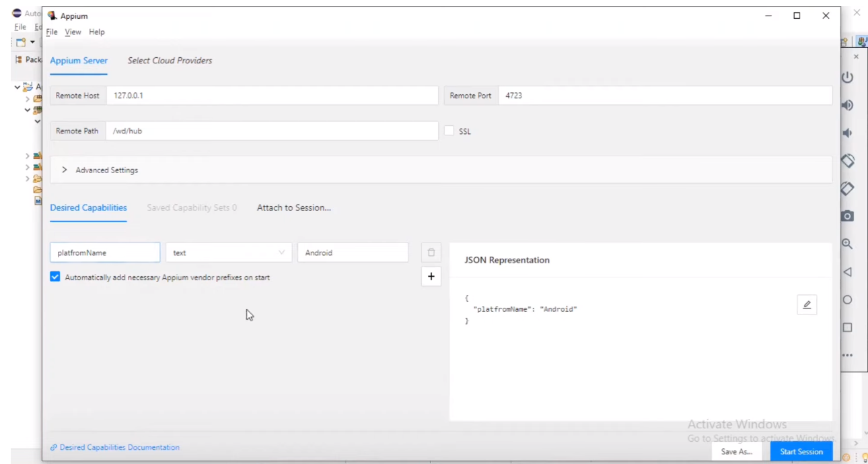Click the Remote Path input field
The height and width of the screenshot is (464, 868).
tap(272, 131)
